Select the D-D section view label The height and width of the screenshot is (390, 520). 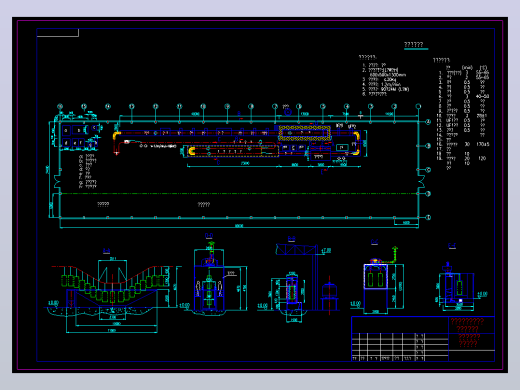209,236
